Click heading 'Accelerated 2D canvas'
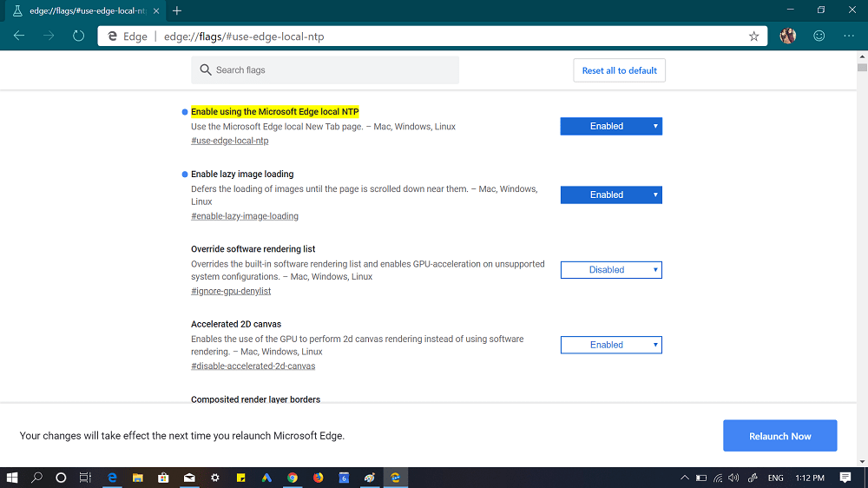Image resolution: width=868 pixels, height=488 pixels. [x=236, y=324]
